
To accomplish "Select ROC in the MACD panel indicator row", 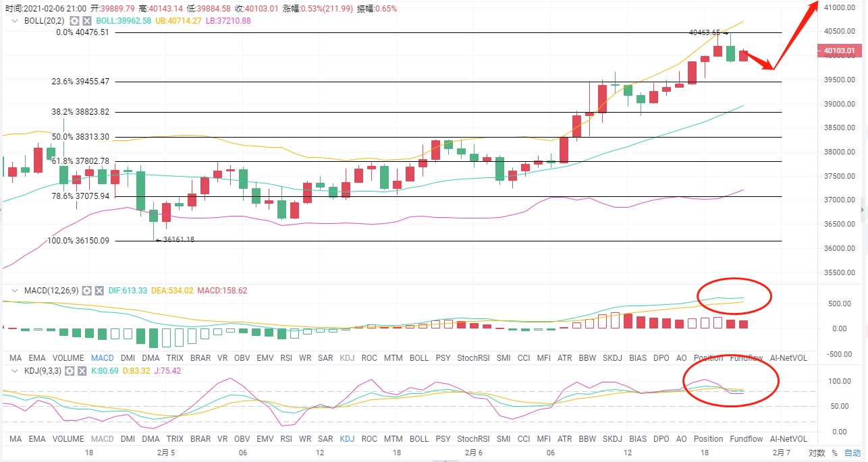I will click(x=369, y=357).
